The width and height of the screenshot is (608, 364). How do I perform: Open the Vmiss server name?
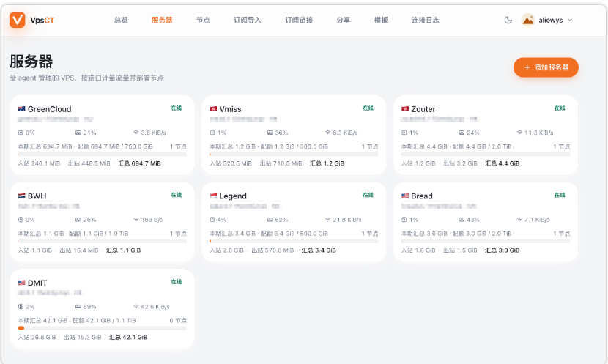pyautogui.click(x=230, y=109)
